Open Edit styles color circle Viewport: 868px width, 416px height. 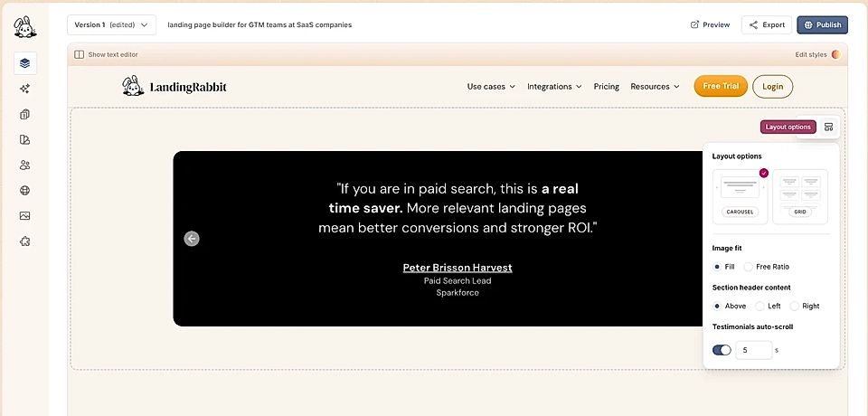[x=835, y=55]
